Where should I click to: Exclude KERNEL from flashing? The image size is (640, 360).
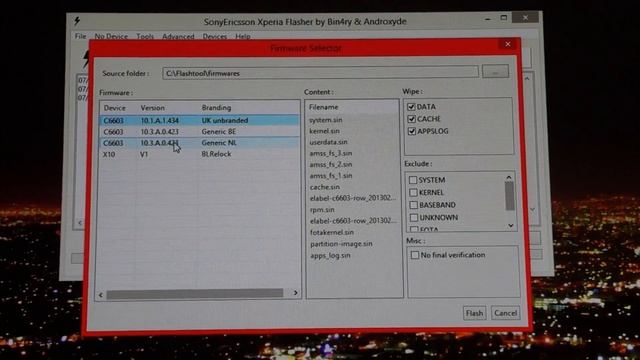tap(413, 192)
